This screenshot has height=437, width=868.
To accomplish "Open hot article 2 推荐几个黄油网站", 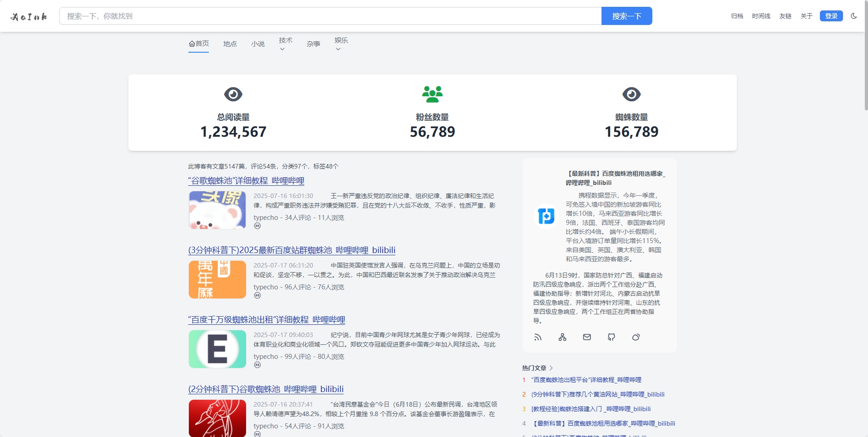I will tap(598, 394).
